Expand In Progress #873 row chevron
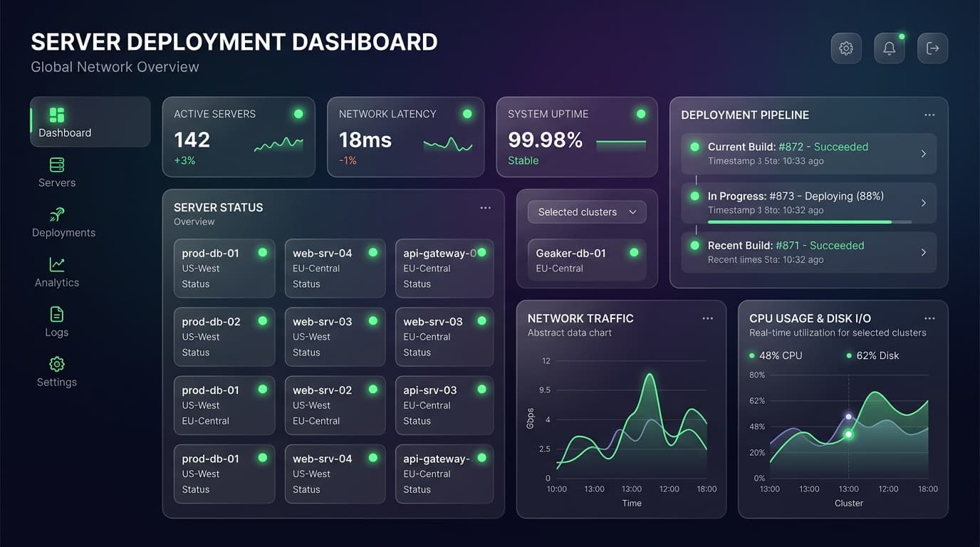This screenshot has height=547, width=980. click(924, 203)
